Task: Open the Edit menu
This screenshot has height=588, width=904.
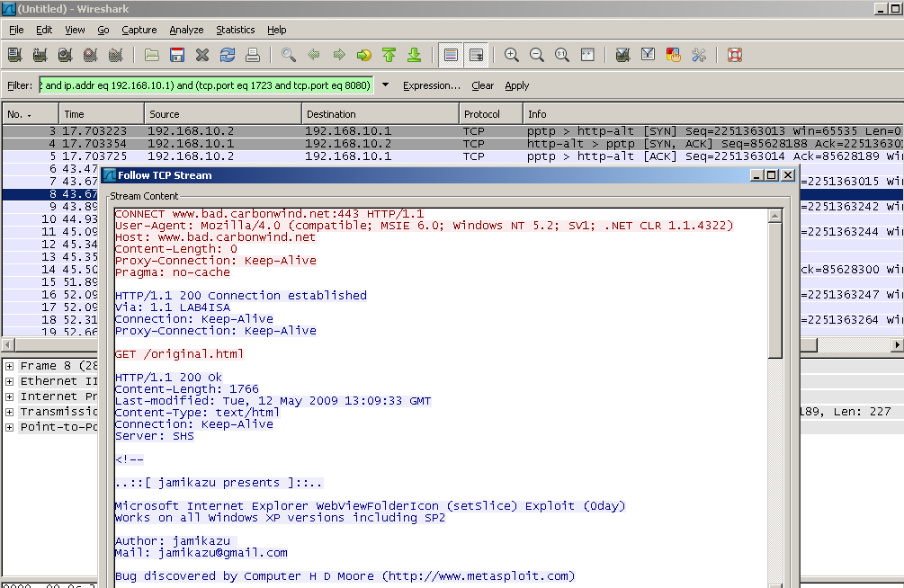Action: (44, 30)
